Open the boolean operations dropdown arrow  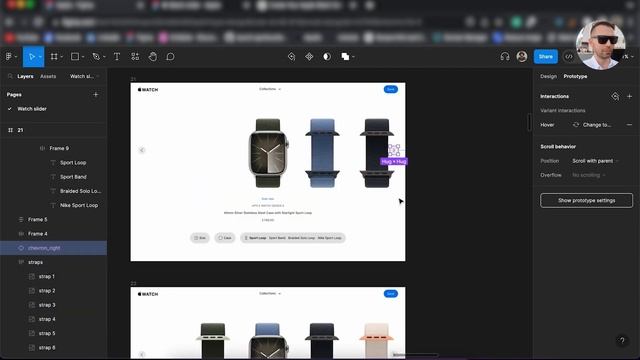coord(353,57)
